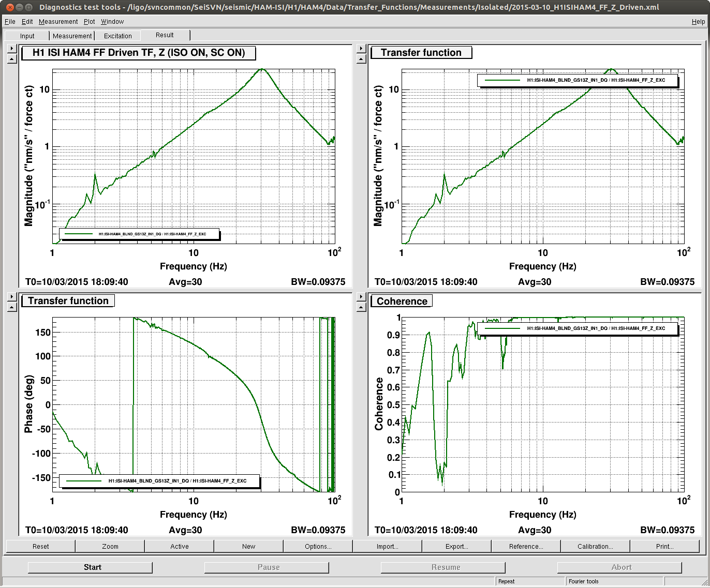Start the measurement with the Start button
Viewport: 710px width, 588px height.
coord(90,567)
